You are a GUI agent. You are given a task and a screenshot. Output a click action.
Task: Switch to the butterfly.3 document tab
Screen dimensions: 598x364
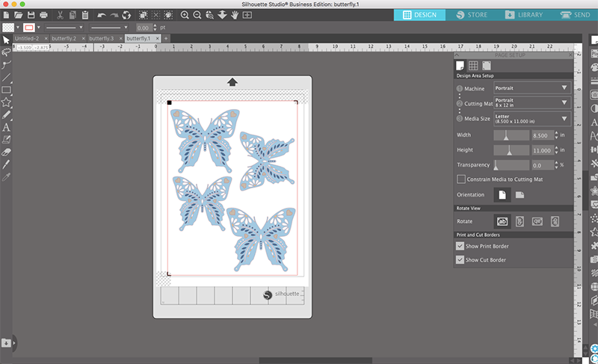point(102,37)
